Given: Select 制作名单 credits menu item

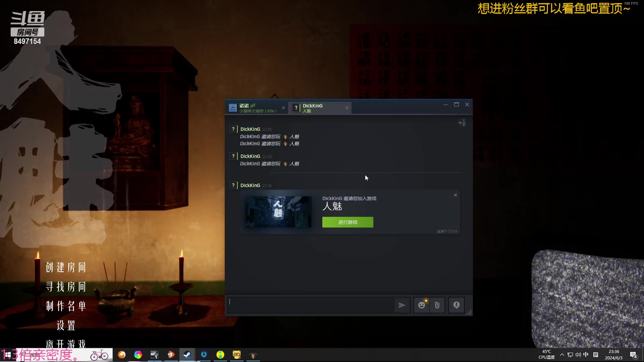Looking at the screenshot, I should (66, 306).
